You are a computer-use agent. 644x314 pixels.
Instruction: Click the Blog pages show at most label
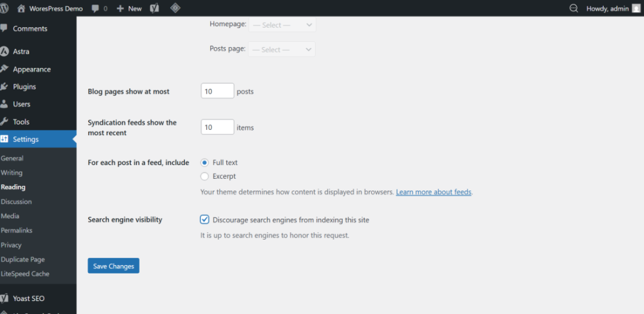[x=129, y=91]
